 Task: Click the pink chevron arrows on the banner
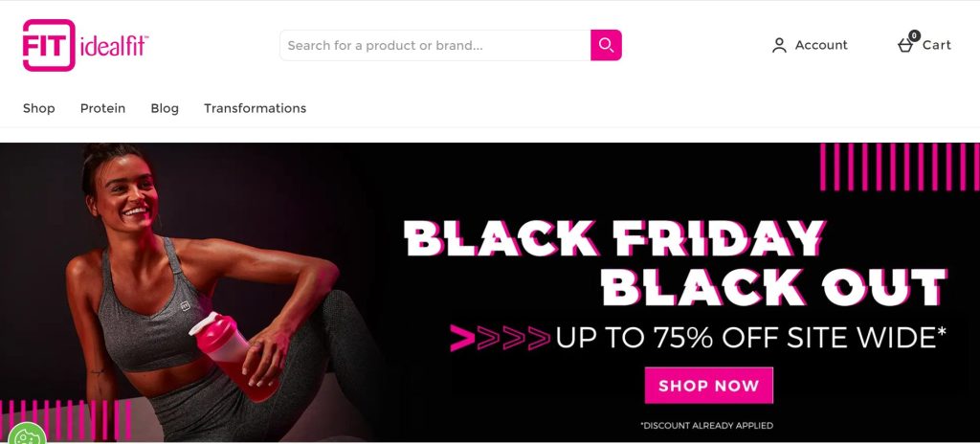pyautogui.click(x=500, y=338)
